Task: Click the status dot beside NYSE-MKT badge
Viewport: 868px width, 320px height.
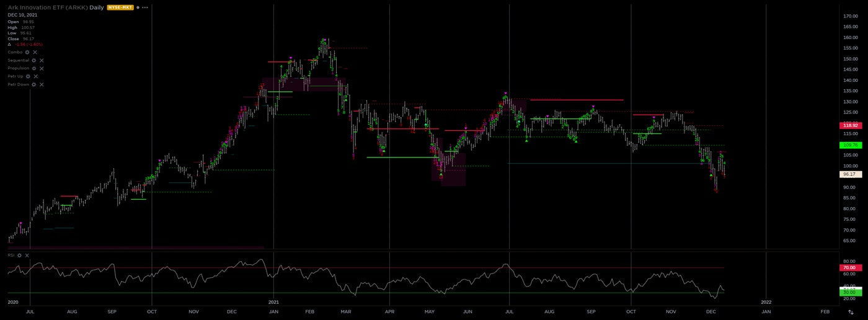Action: 137,7
